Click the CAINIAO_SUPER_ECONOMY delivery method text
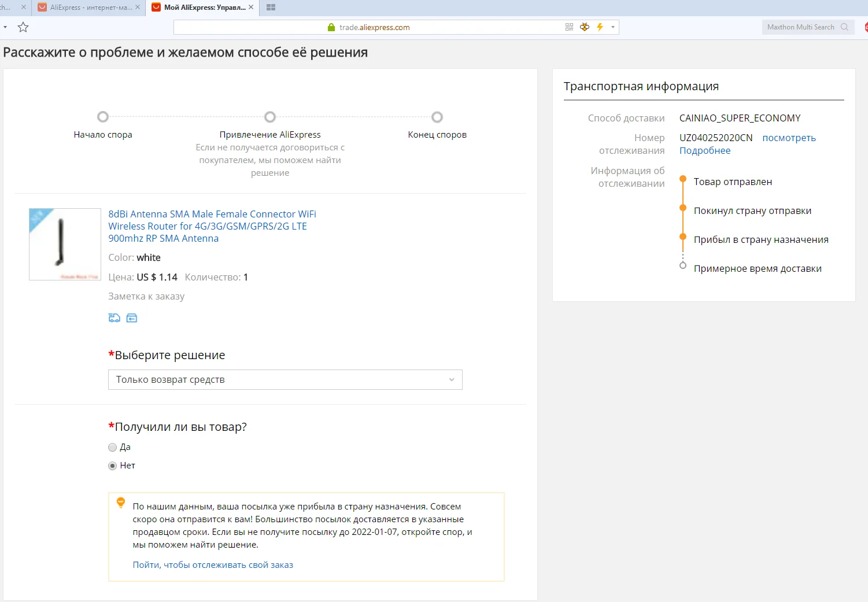Image resolution: width=868 pixels, height=602 pixels. (x=740, y=118)
